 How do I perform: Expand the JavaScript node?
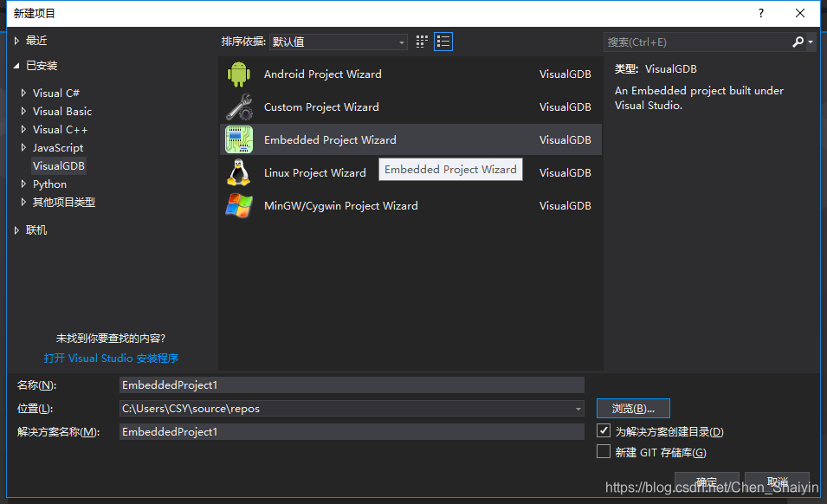tap(23, 147)
